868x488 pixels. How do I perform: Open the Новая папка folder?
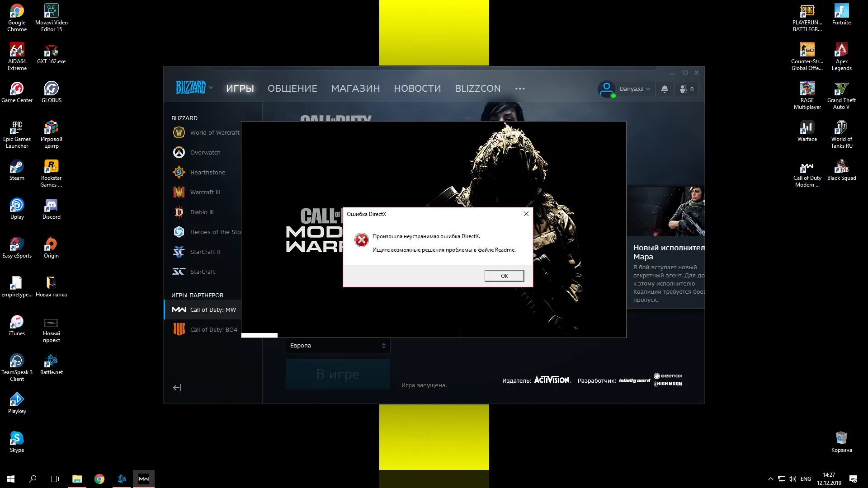pyautogui.click(x=51, y=287)
